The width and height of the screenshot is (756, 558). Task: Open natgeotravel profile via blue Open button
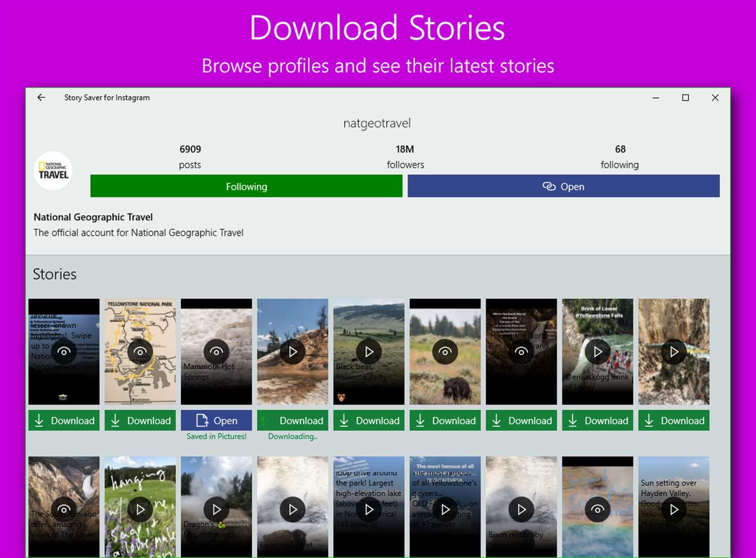(564, 186)
